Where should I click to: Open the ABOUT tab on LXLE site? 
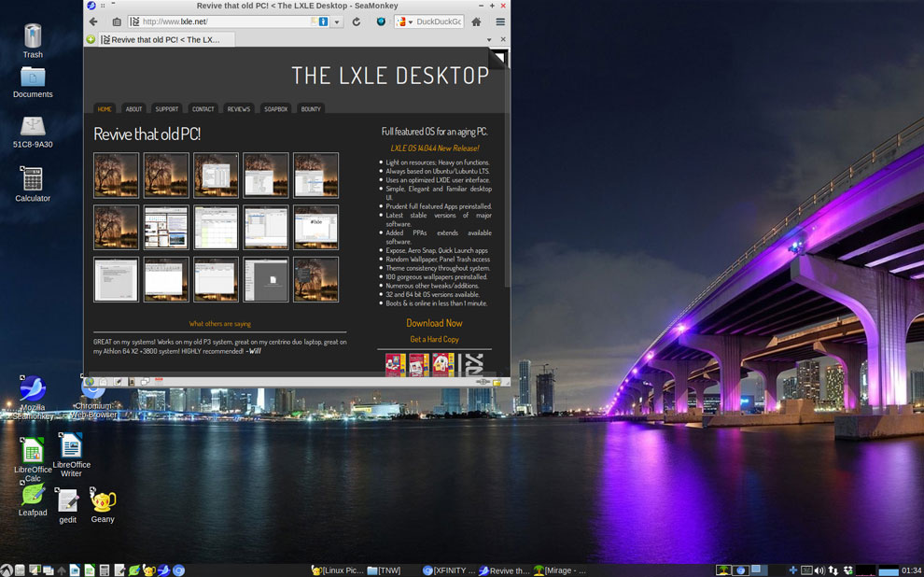(x=133, y=109)
